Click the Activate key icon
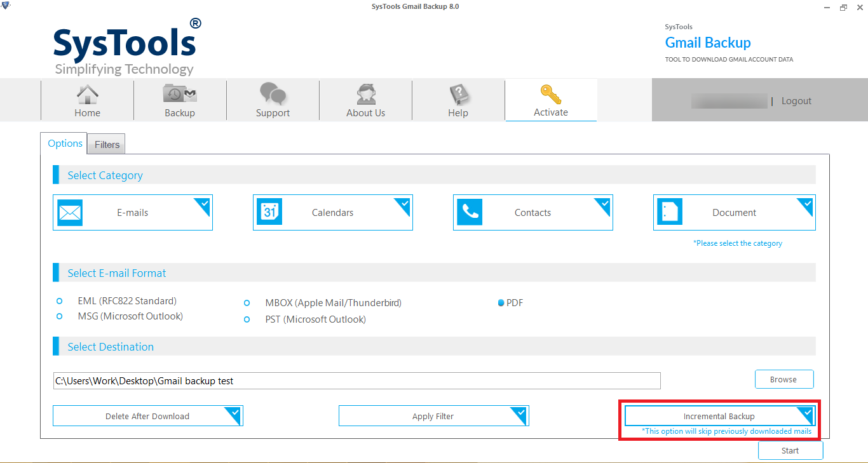 tap(551, 94)
